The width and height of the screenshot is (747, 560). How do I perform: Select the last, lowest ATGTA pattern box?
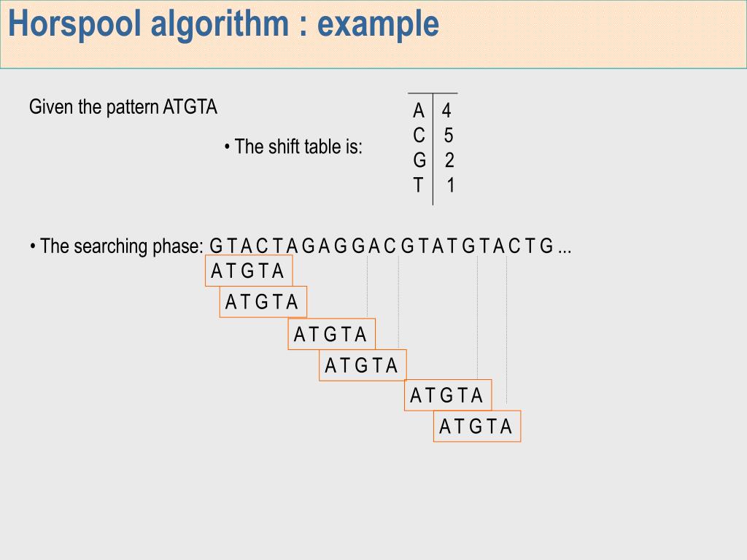point(477,426)
